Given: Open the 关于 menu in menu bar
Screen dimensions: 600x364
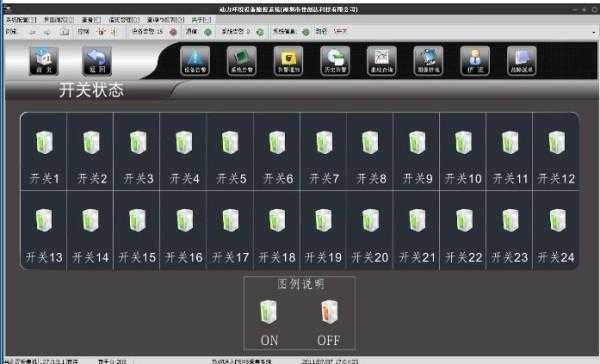Looking at the screenshot, I should click(x=201, y=20).
